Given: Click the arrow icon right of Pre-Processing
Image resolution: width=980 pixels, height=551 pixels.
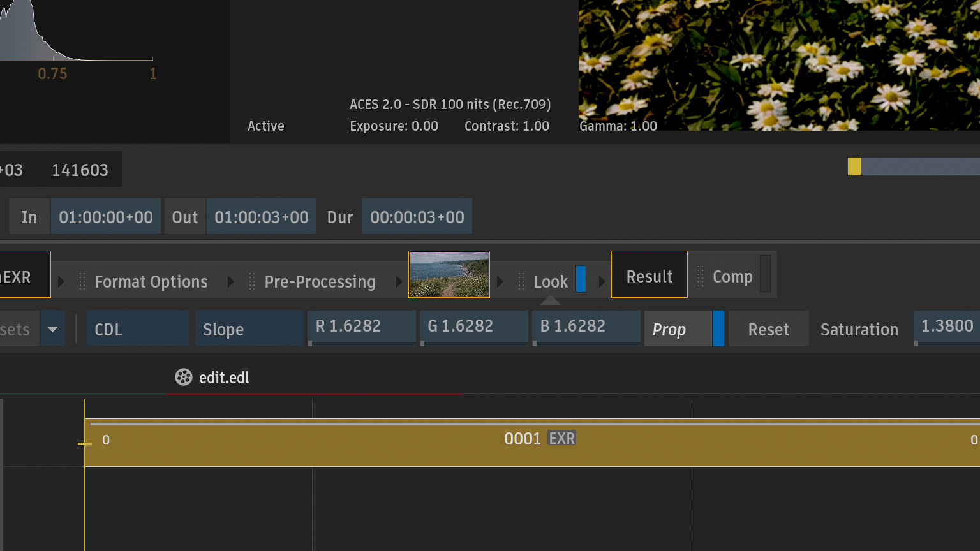Looking at the screenshot, I should click(x=399, y=281).
